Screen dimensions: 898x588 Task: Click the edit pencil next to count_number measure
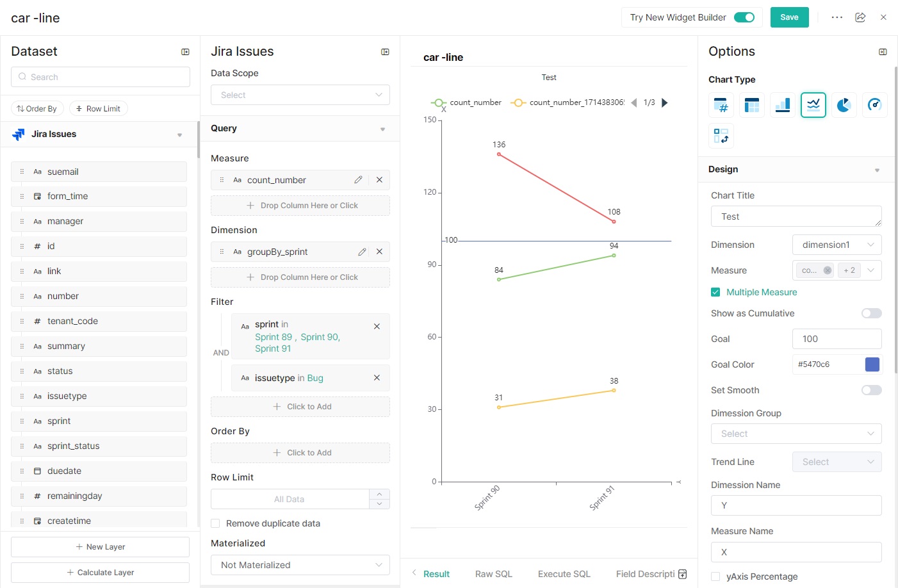tap(358, 180)
